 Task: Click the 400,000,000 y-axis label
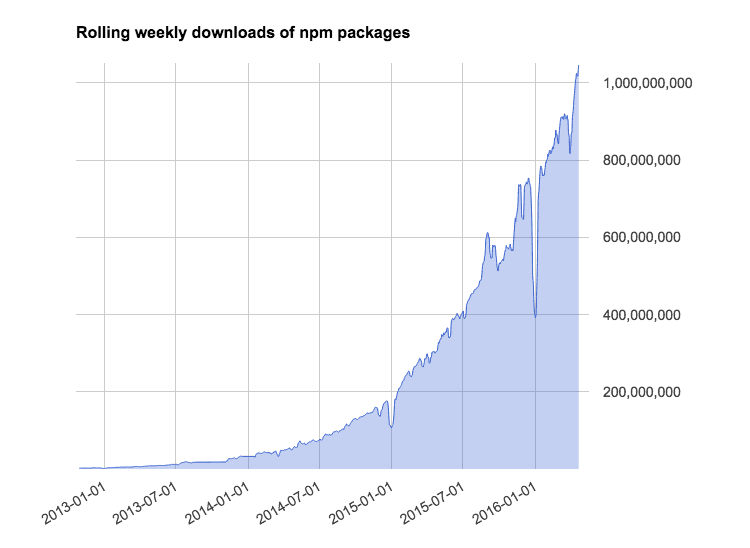tap(641, 315)
